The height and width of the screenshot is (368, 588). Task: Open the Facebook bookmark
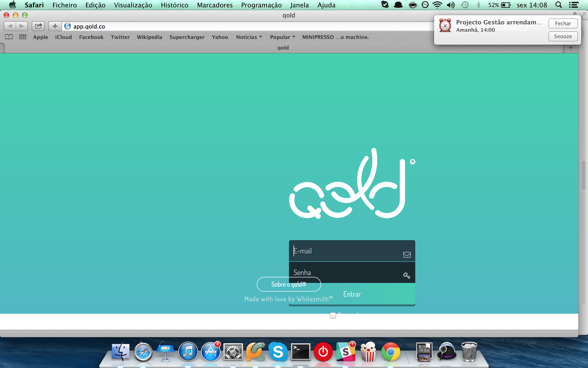click(x=91, y=37)
